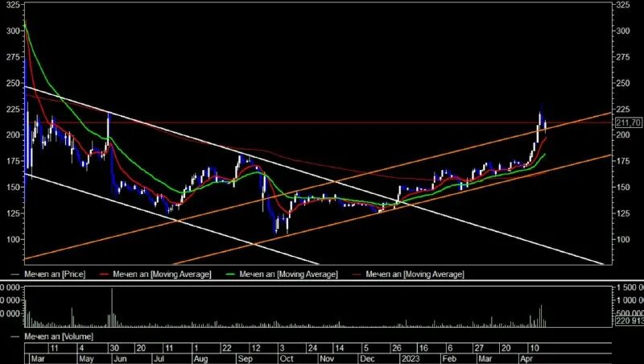The image size is (644, 364).
Task: Click the Dec month label on the time axis
Action: click(x=368, y=358)
